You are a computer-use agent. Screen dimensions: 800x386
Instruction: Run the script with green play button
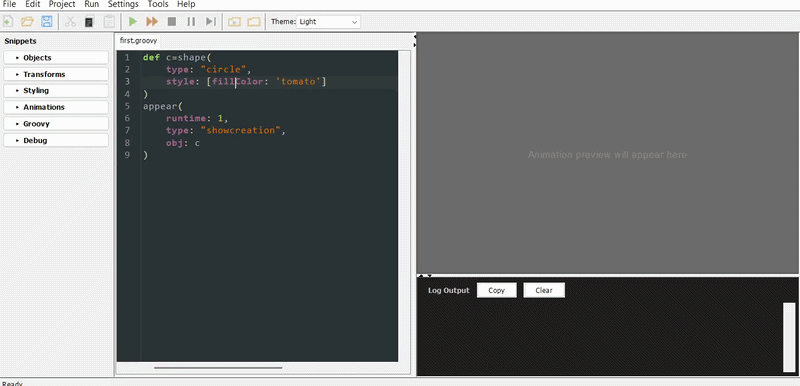pos(133,21)
